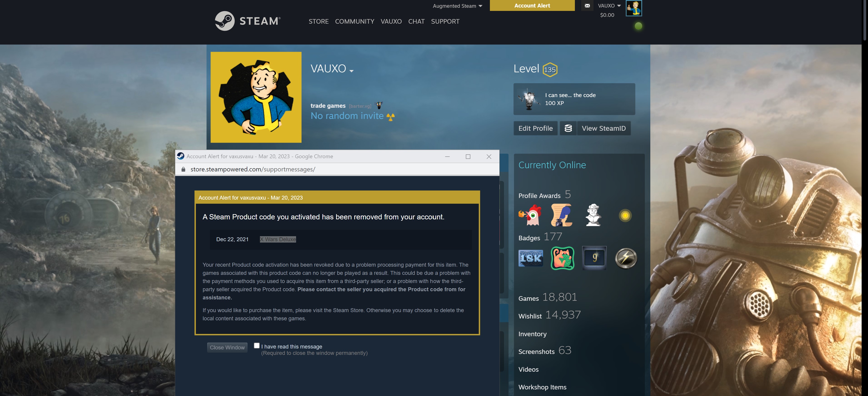The height and width of the screenshot is (396, 868).
Task: Click the scroll and quill profile award
Action: tap(562, 215)
